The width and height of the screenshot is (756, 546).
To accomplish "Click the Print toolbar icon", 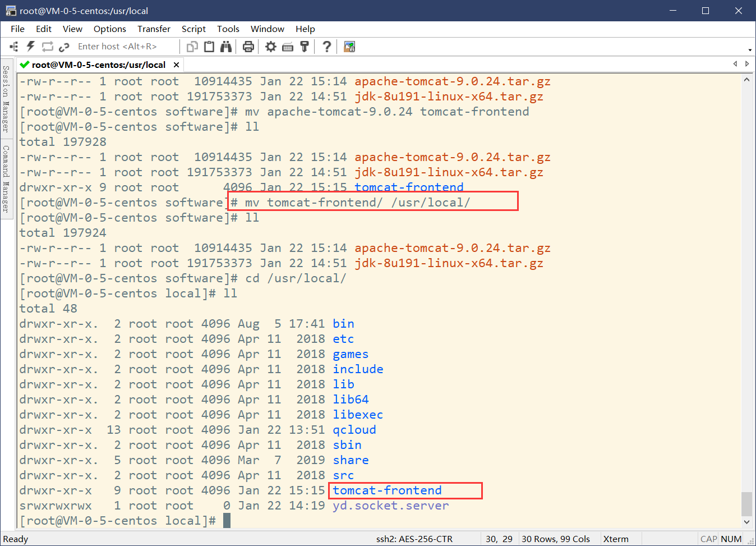I will pos(248,47).
